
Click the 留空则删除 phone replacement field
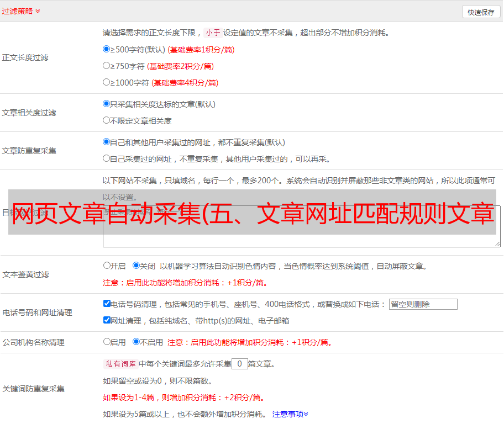coord(423,304)
